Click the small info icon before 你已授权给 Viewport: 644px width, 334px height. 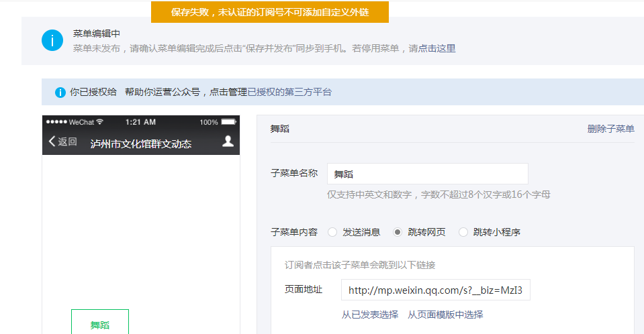tap(60, 93)
